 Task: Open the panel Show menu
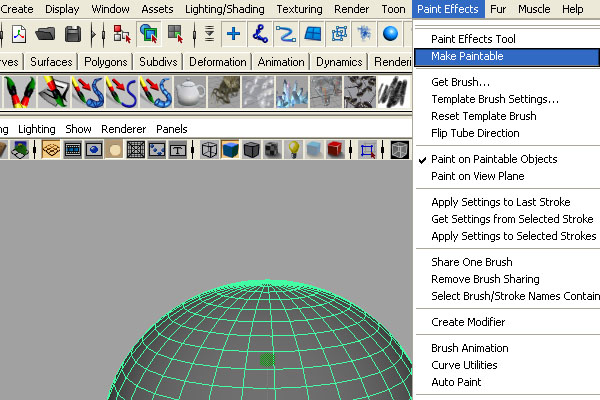(x=78, y=129)
